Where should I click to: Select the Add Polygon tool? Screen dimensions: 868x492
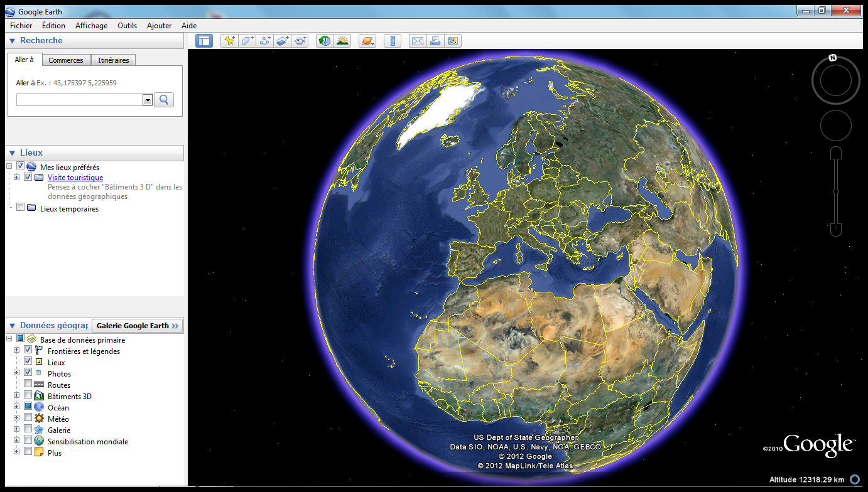click(x=247, y=41)
